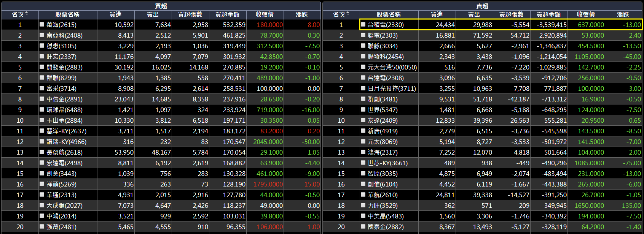Click sell table 股票名稱 column header
This screenshot has height=234, width=644.
389,14
